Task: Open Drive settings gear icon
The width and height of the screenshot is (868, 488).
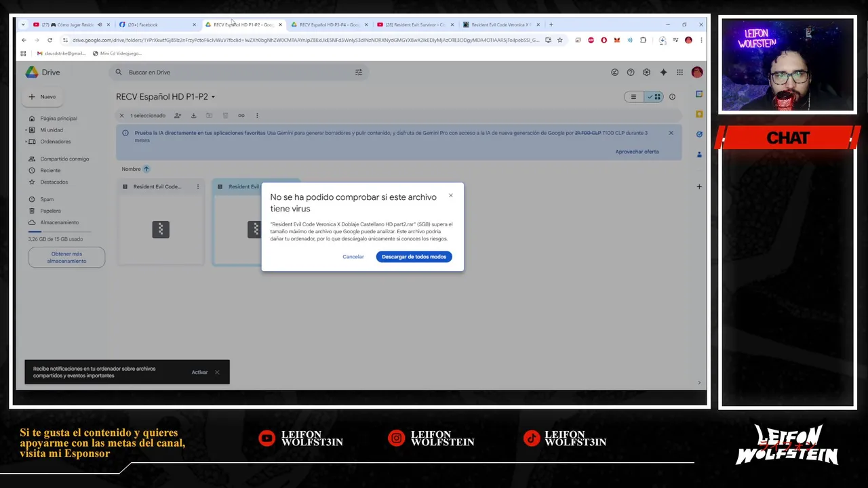Action: 646,73
